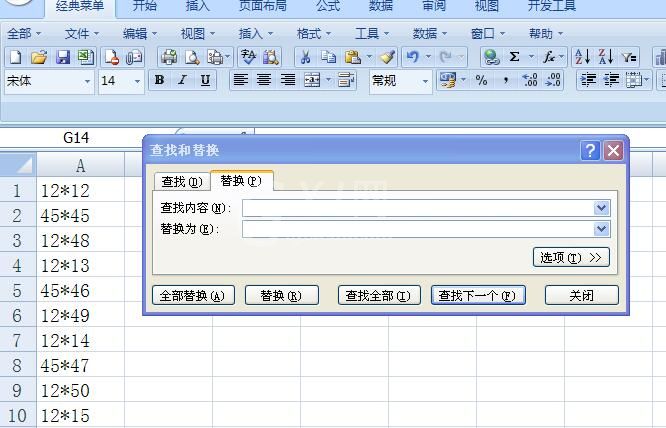Click the 关闭 button
Viewport: 666px width, 428px height.
click(581, 295)
